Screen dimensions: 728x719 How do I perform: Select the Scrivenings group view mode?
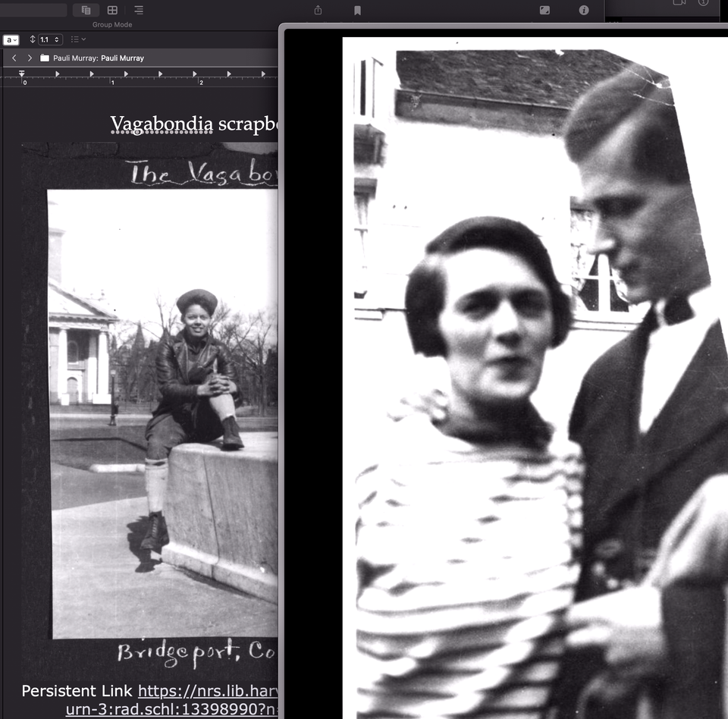click(x=86, y=10)
